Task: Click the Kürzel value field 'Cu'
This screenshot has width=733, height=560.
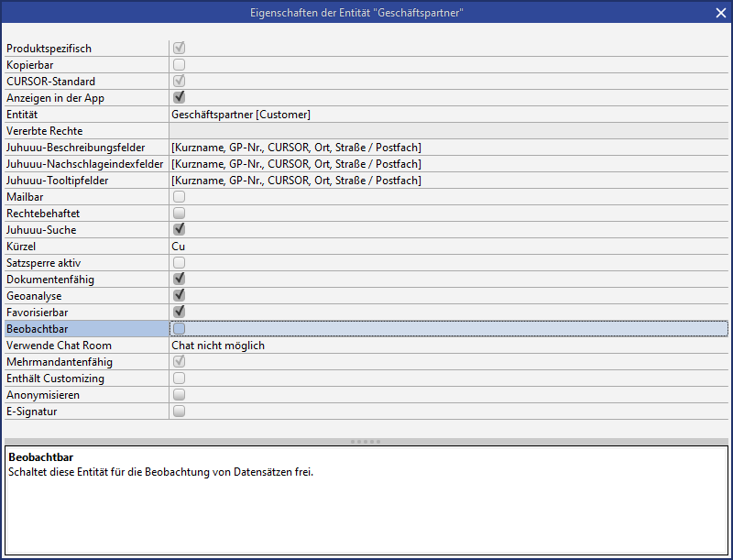Action: point(449,247)
